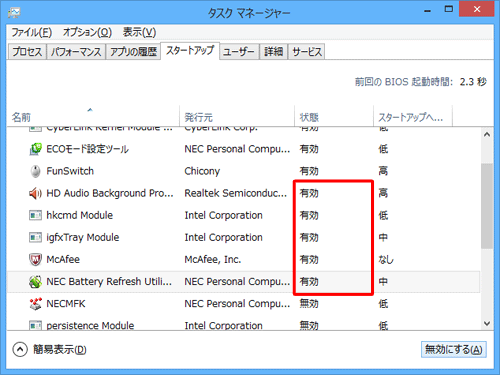This screenshot has width=500, height=375.
Task: Click なし impact in McAfee row
Action: 386,260
